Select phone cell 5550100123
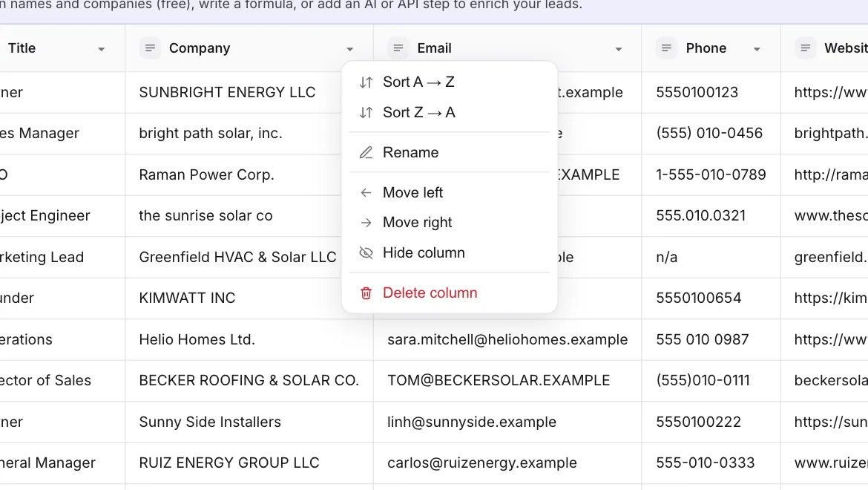The width and height of the screenshot is (868, 490). pos(711,93)
